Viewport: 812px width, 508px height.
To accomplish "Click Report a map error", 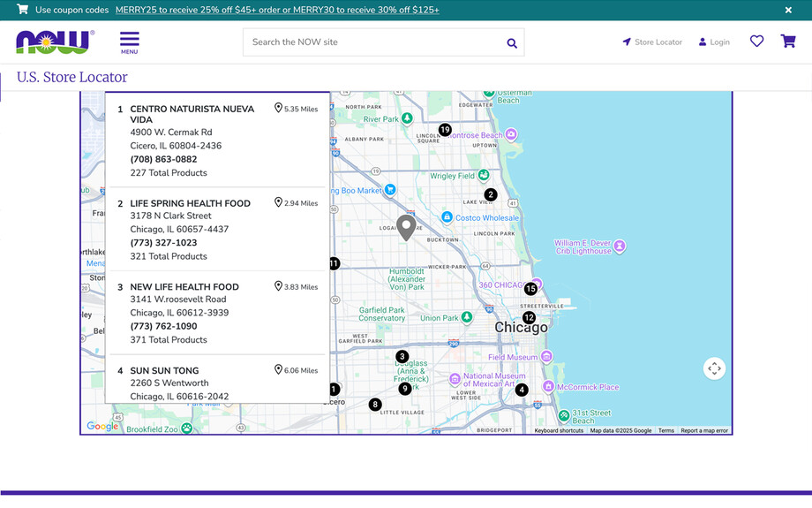I will coord(704,431).
